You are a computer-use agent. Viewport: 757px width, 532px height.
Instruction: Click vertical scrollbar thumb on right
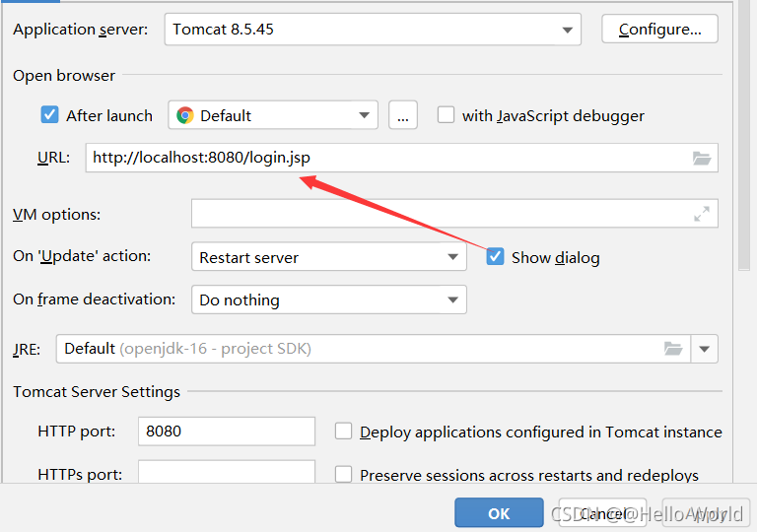coord(744,135)
